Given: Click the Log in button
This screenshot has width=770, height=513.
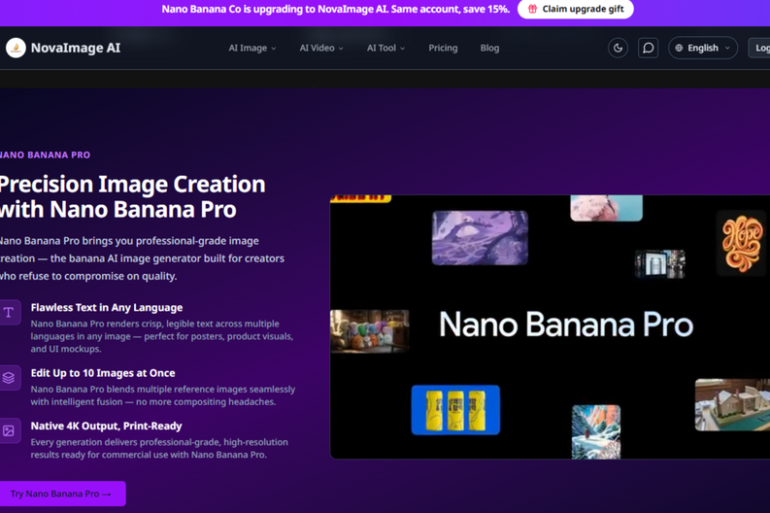Looking at the screenshot, I should click(x=760, y=48).
